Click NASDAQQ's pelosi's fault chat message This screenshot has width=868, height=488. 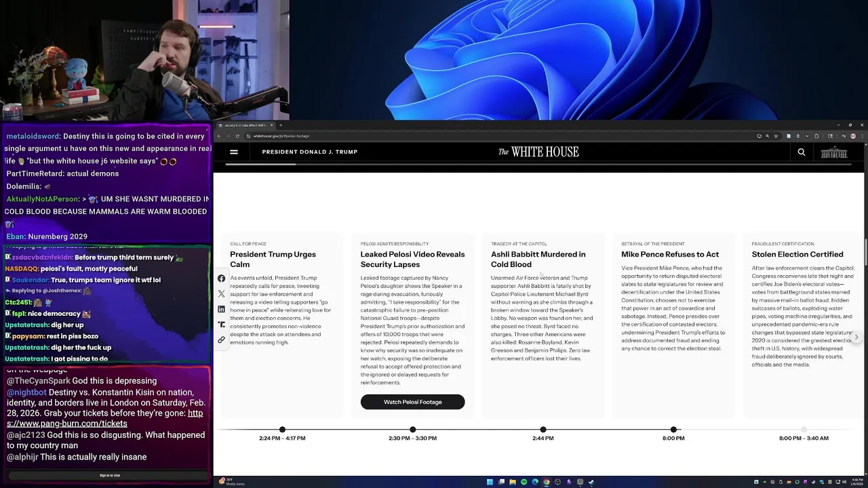coord(71,269)
